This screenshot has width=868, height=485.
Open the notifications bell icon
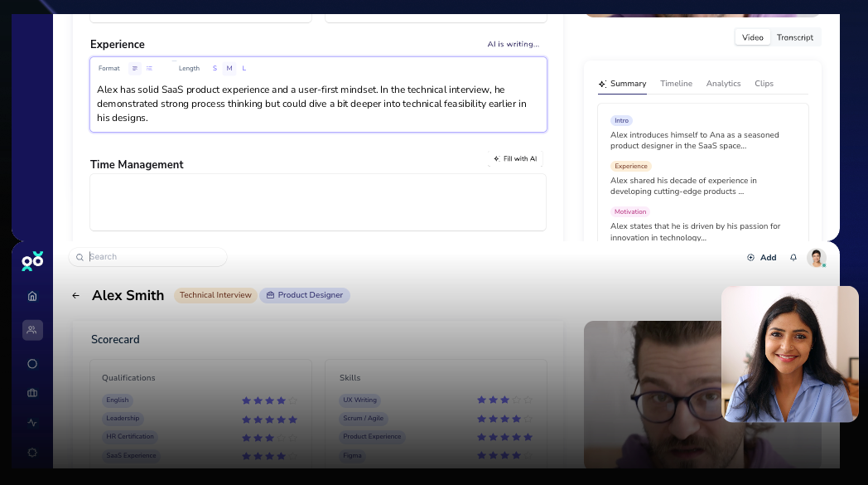coord(793,257)
